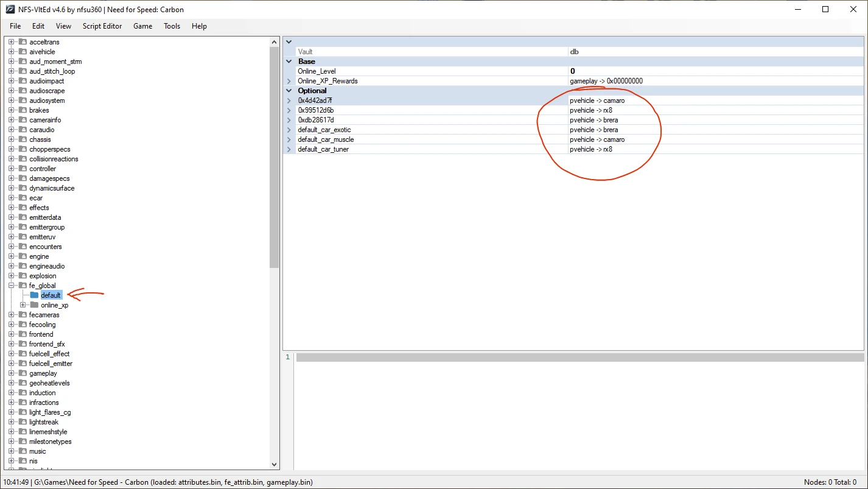The image size is (868, 489).
Task: Click the ecar locked folder icon
Action: pyautogui.click(x=23, y=198)
